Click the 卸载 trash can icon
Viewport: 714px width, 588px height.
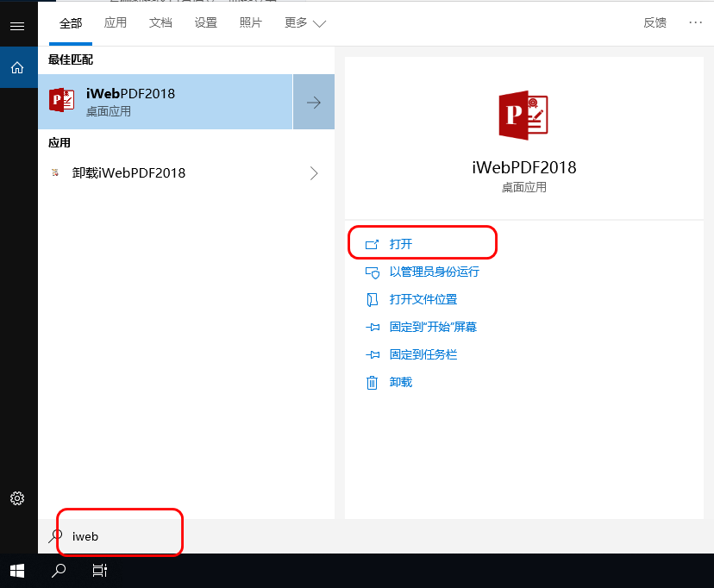click(x=374, y=381)
